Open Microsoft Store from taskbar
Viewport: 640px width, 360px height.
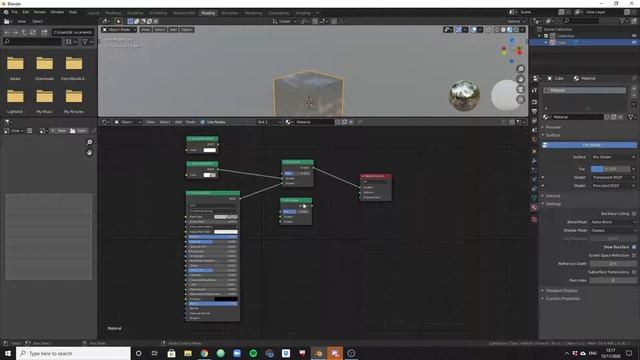pyautogui.click(x=171, y=353)
